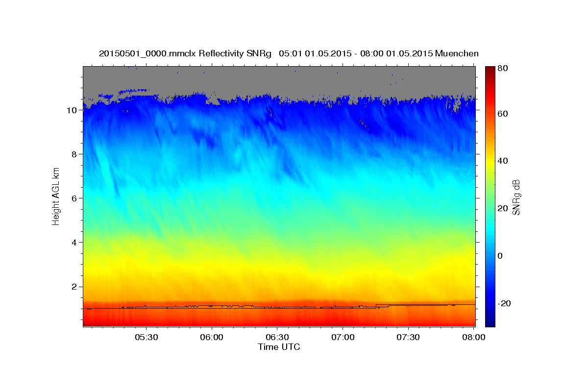Click the height axis tick label '2'
The width and height of the screenshot is (588, 392).
(74, 287)
